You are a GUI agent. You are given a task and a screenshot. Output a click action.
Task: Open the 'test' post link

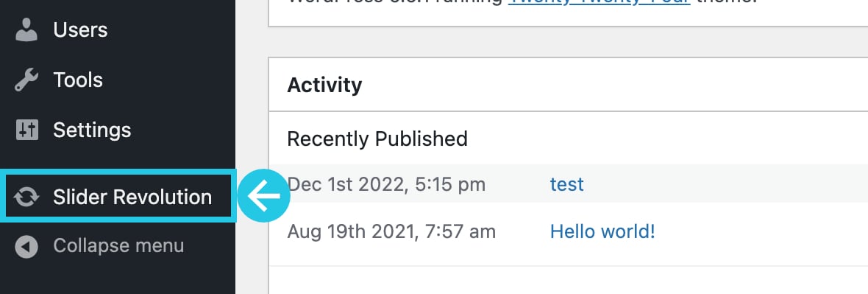coord(567,184)
